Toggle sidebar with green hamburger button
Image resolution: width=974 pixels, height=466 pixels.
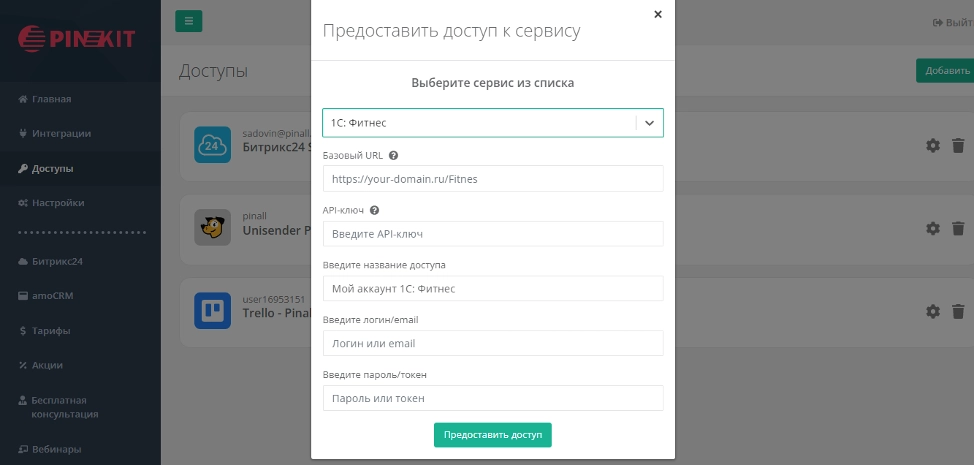tap(189, 21)
